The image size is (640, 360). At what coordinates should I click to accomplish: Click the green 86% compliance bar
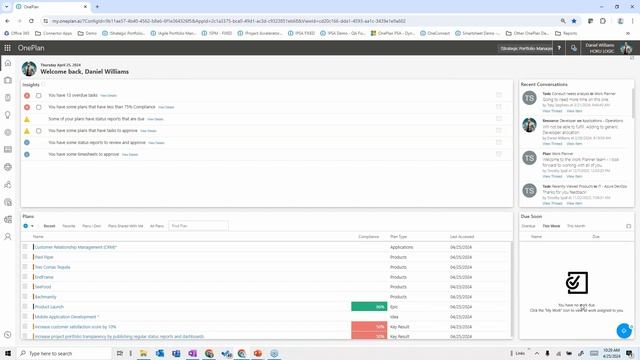coord(369,307)
